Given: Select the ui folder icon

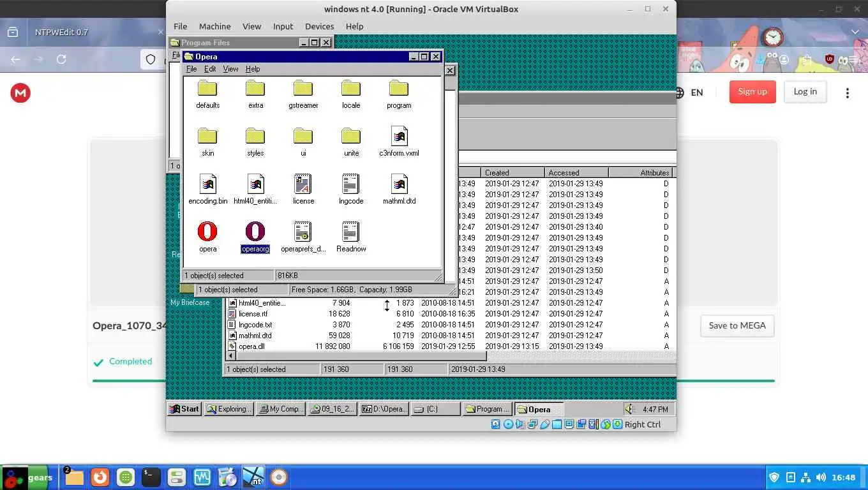Looking at the screenshot, I should [x=303, y=136].
